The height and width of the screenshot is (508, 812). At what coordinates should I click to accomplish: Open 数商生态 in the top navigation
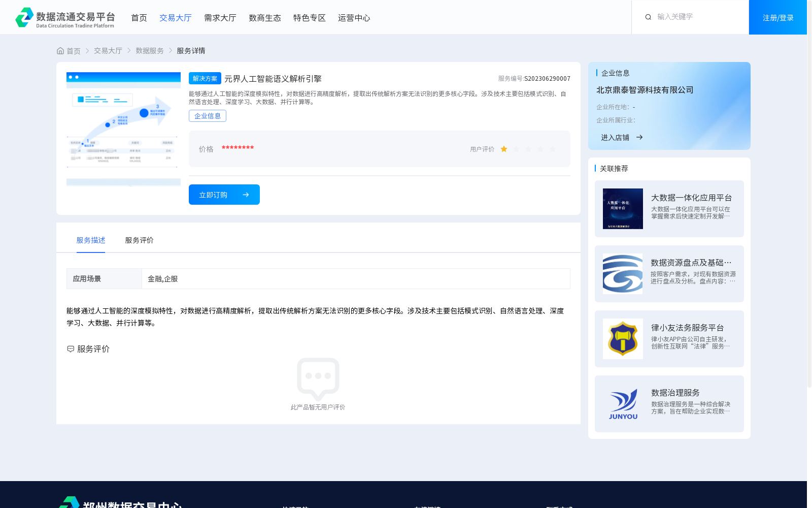pyautogui.click(x=265, y=18)
